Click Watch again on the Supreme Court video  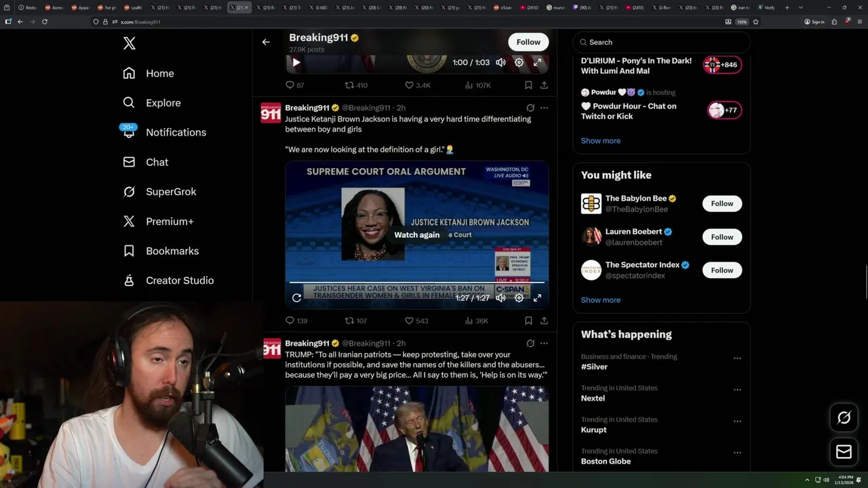[x=417, y=235]
